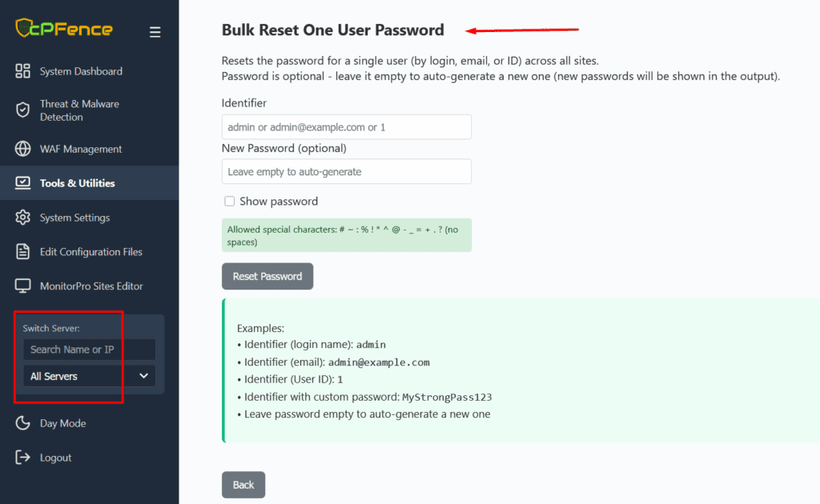Click the WAF Management globe icon
This screenshot has height=504, width=820.
23,149
